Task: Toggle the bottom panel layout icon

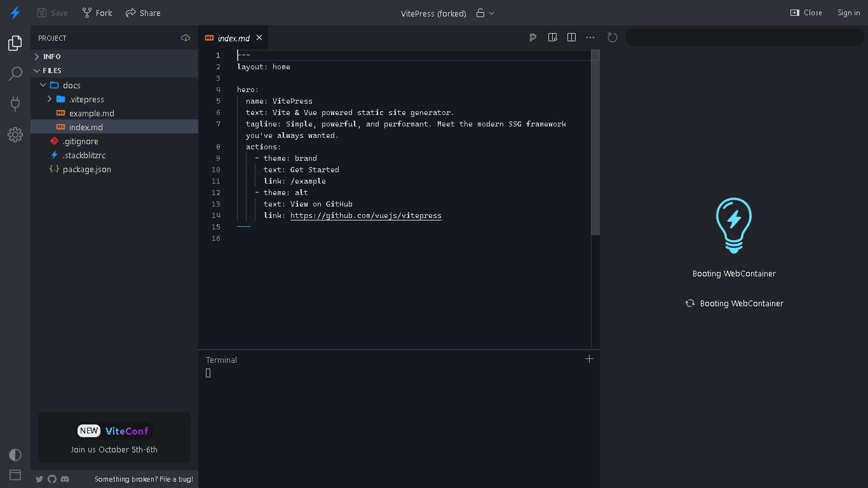Action: point(15,475)
